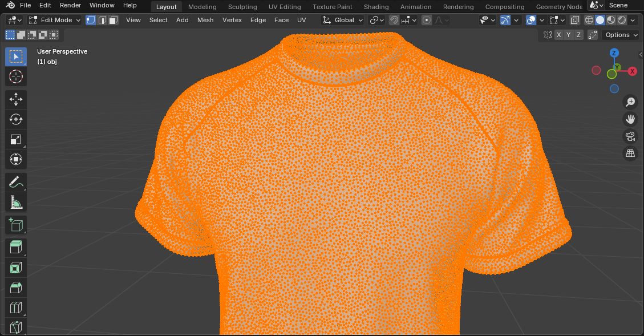Enable edge select mode
The width and height of the screenshot is (644, 336).
(102, 19)
